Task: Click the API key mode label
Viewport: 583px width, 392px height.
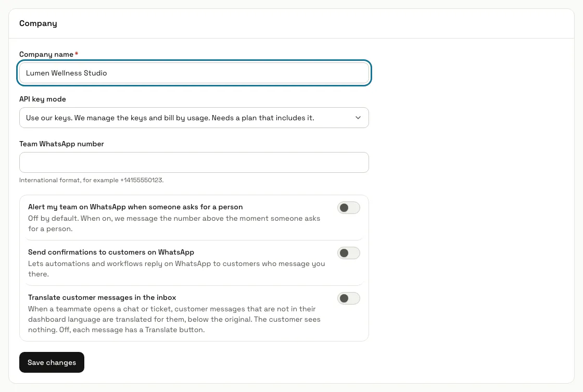Action: tap(43, 99)
